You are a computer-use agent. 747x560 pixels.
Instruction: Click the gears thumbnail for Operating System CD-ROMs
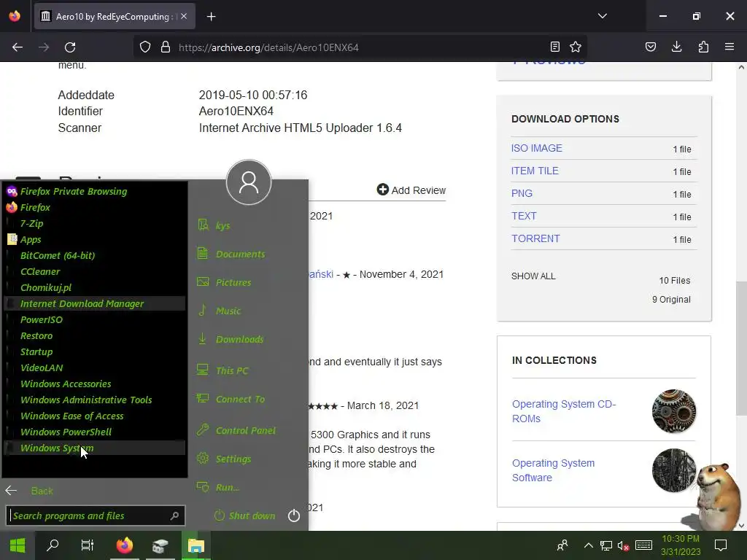tap(673, 411)
